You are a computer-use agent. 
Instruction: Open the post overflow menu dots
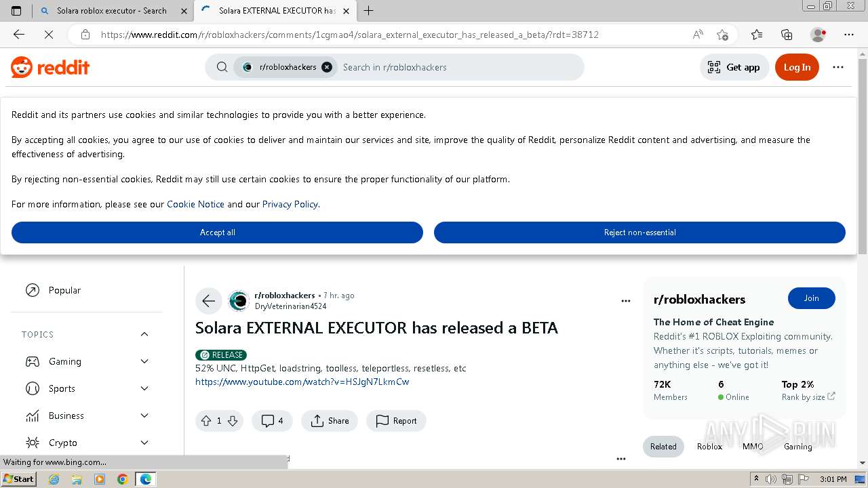[x=626, y=301]
